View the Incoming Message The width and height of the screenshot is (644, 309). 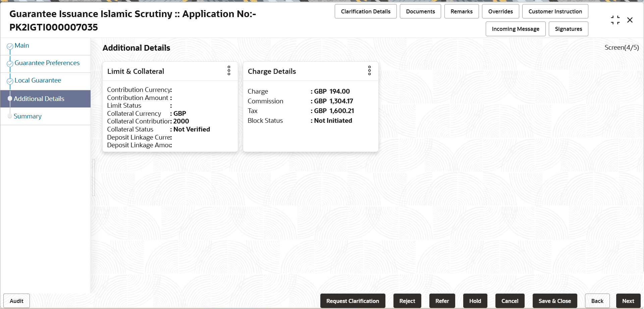click(516, 29)
